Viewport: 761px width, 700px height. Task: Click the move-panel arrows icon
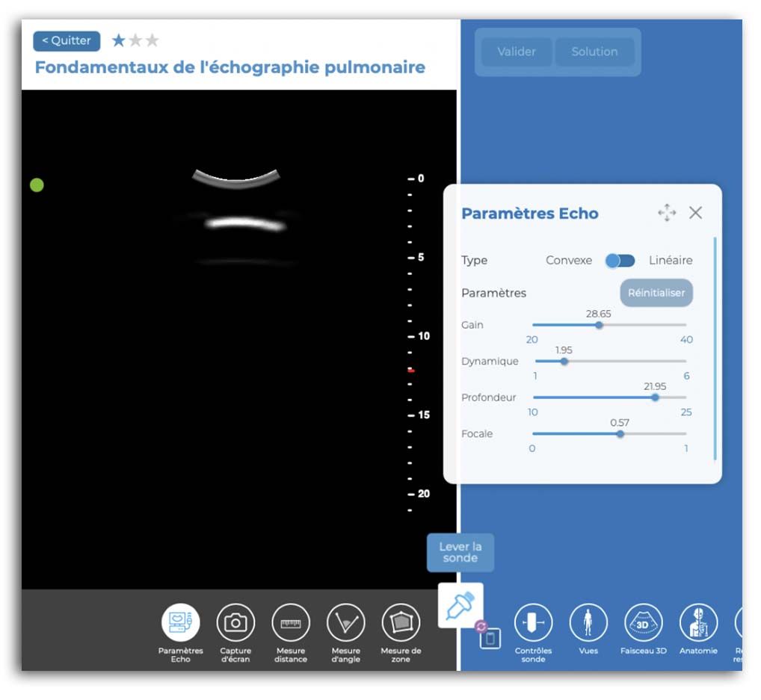[667, 214]
